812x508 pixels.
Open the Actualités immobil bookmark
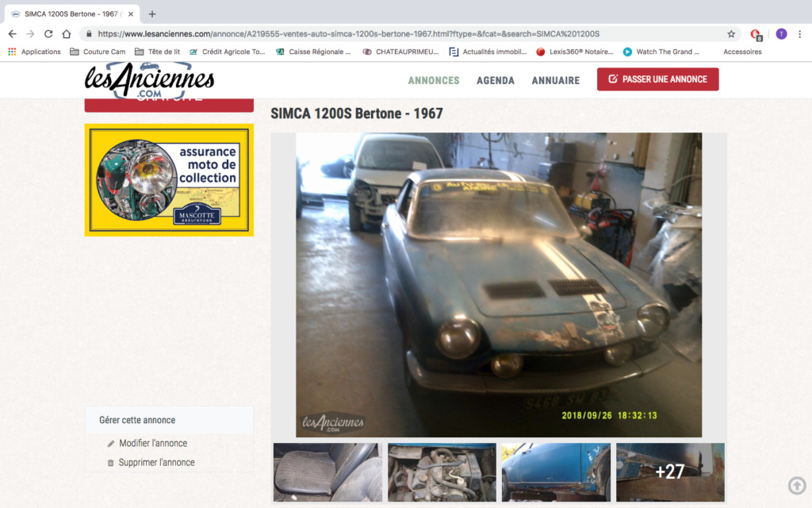coord(488,52)
